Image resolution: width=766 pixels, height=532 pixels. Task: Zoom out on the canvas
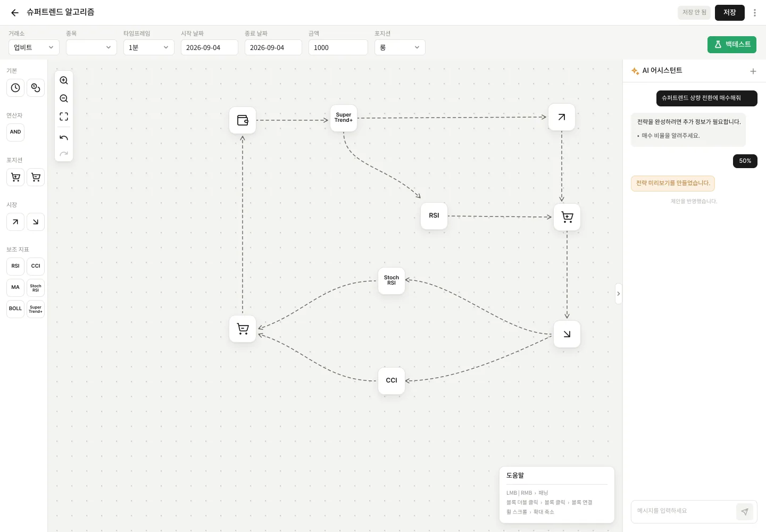point(64,98)
